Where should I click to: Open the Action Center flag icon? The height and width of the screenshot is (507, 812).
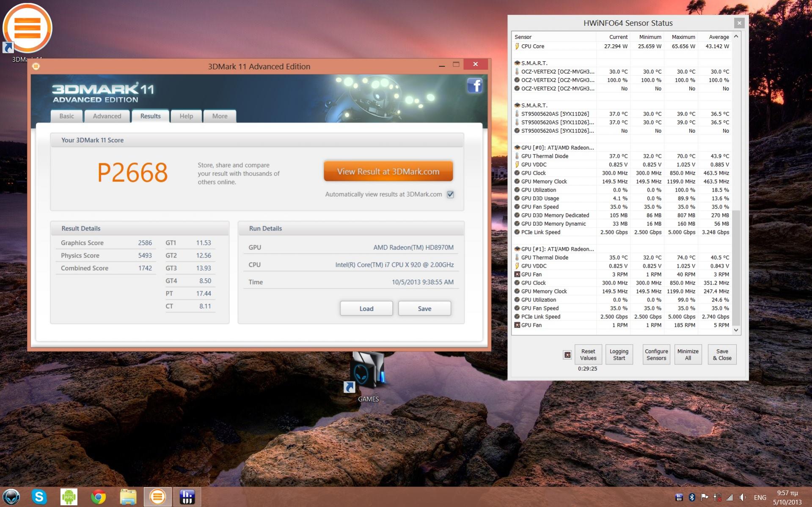click(x=705, y=497)
